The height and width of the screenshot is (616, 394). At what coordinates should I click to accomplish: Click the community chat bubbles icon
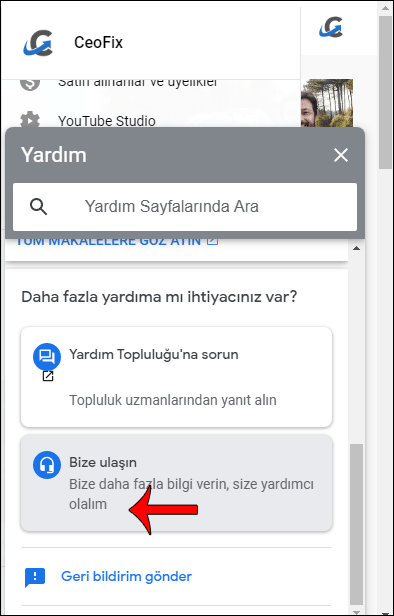47,357
